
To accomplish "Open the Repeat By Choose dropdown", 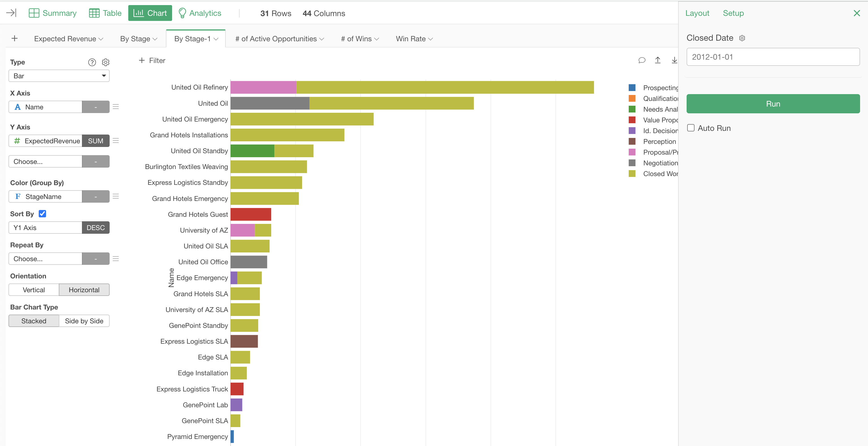I will tap(45, 259).
